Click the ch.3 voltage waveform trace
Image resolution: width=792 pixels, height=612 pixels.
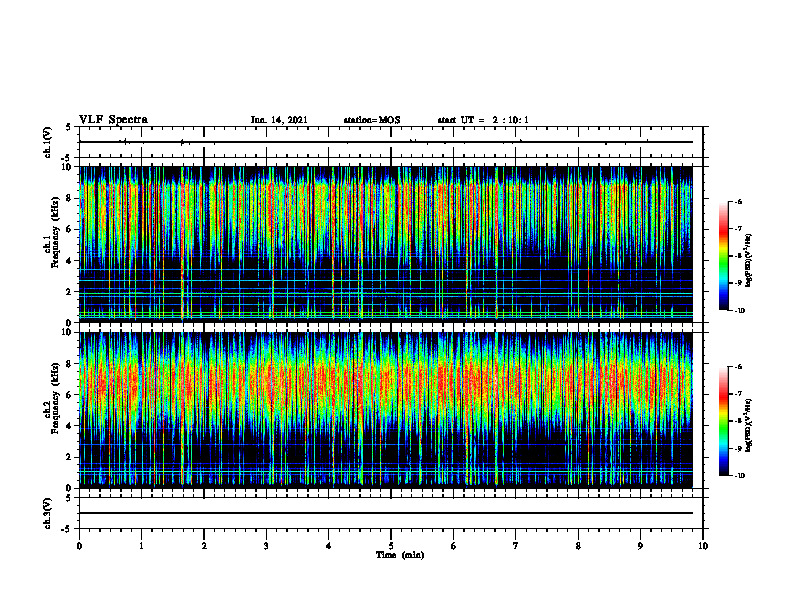pos(386,513)
